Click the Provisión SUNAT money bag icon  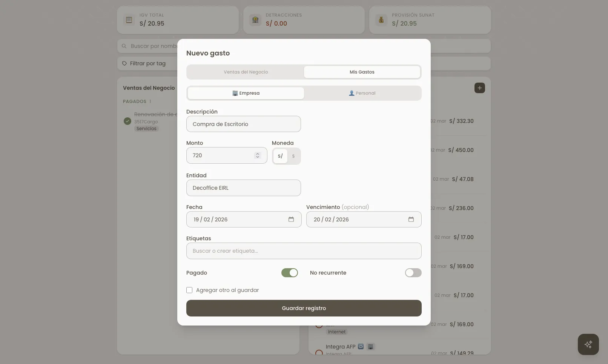(x=381, y=20)
